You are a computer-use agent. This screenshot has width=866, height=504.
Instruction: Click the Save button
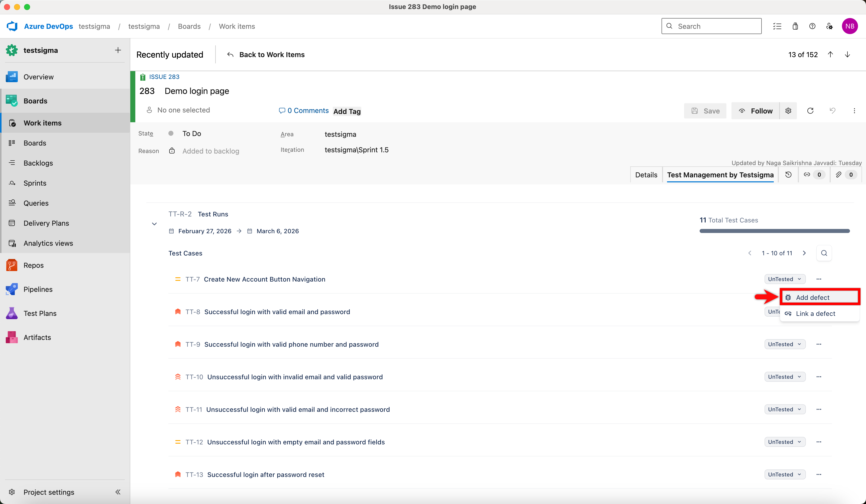click(705, 111)
